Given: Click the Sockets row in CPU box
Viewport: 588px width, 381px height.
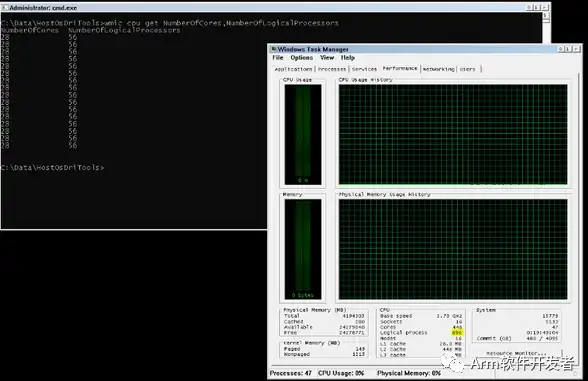Looking at the screenshot, I should point(421,322).
